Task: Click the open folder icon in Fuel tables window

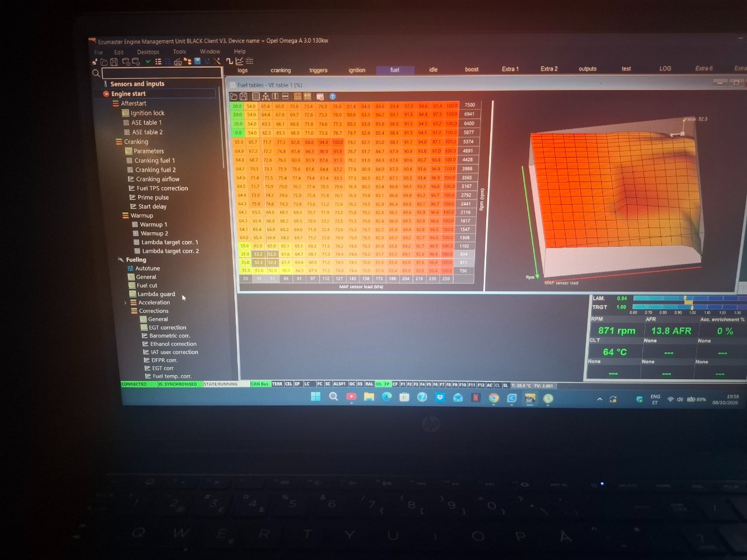Action: click(234, 96)
